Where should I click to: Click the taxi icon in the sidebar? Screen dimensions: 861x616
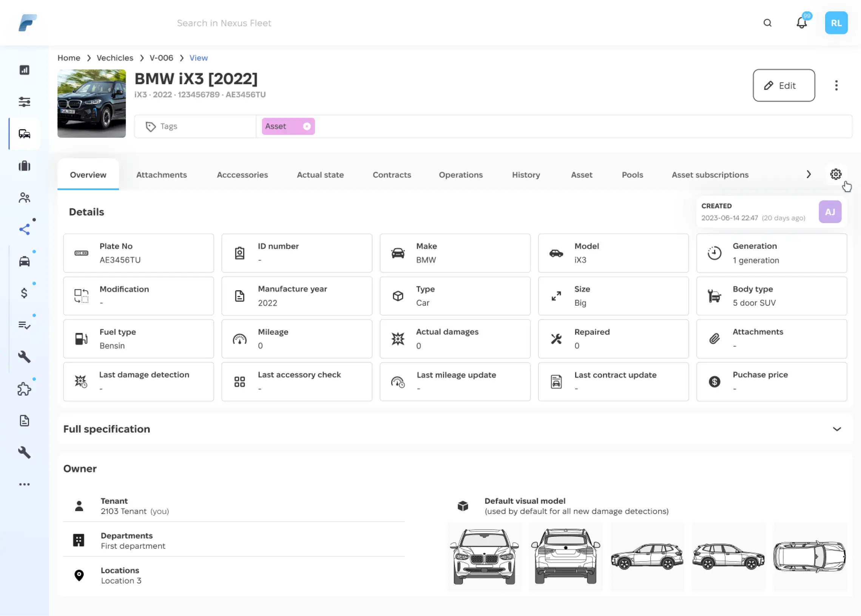24,260
